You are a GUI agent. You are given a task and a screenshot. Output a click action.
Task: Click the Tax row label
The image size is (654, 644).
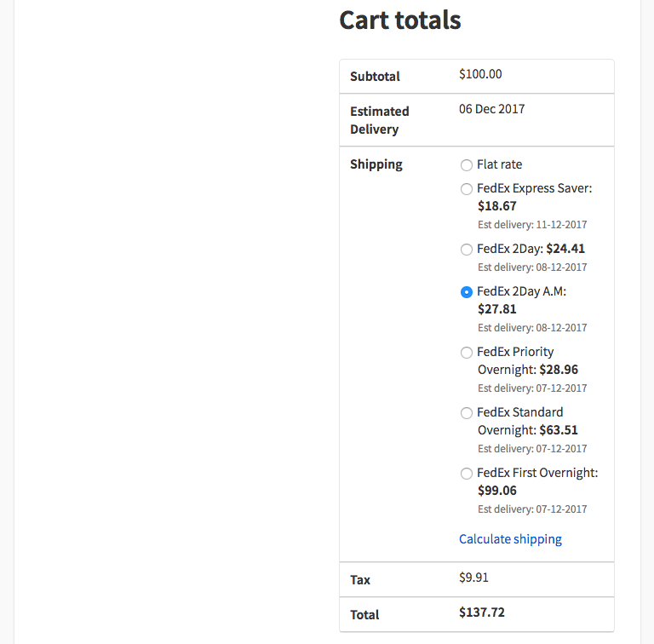pos(360,580)
